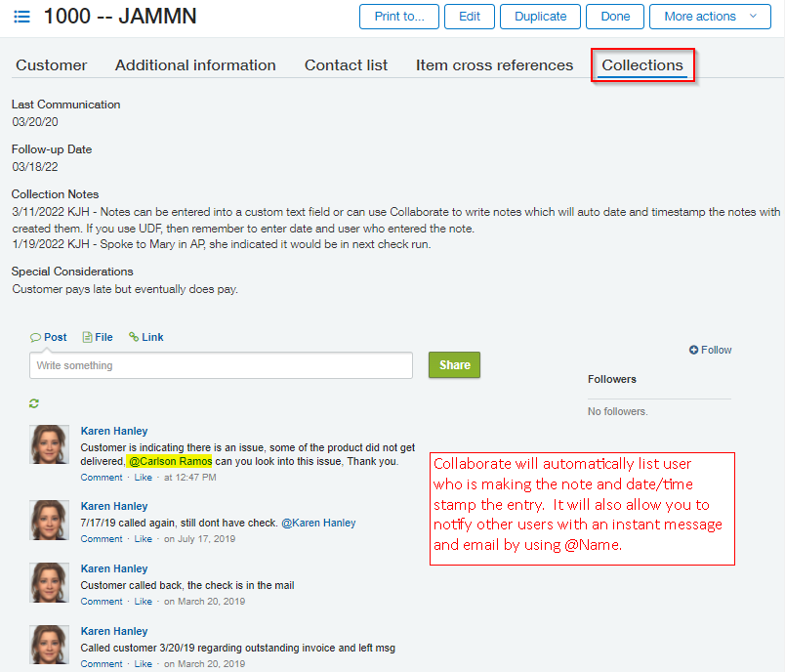Switch to the Collections tab
The image size is (785, 672).
click(x=641, y=65)
